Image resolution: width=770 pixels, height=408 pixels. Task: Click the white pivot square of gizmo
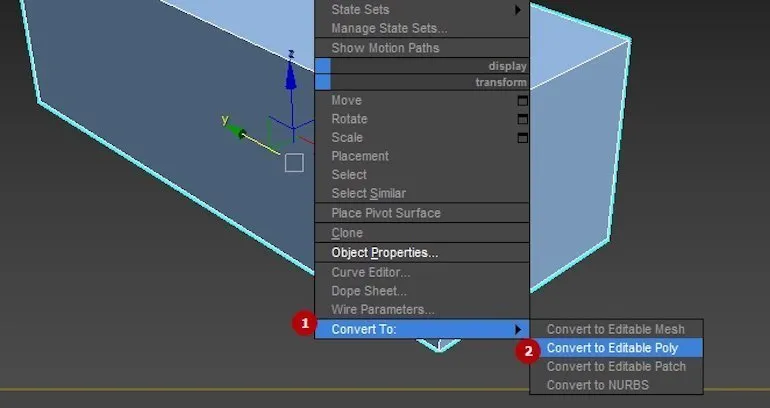[x=294, y=163]
